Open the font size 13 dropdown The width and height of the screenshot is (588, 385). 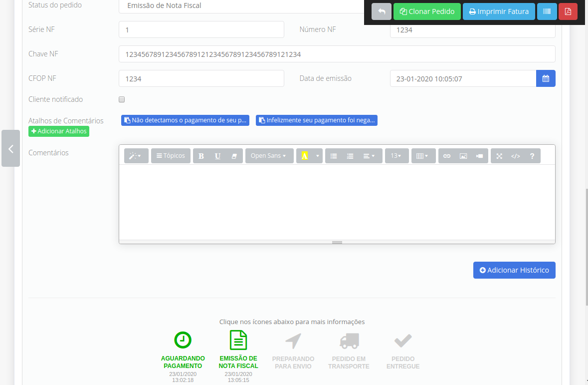[x=396, y=156]
